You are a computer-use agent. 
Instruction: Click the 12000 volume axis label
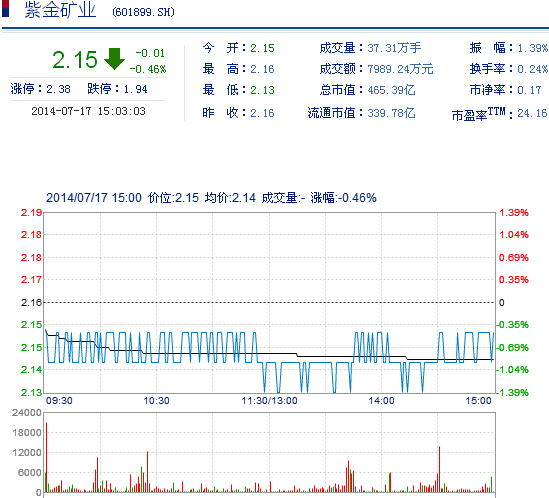27,452
